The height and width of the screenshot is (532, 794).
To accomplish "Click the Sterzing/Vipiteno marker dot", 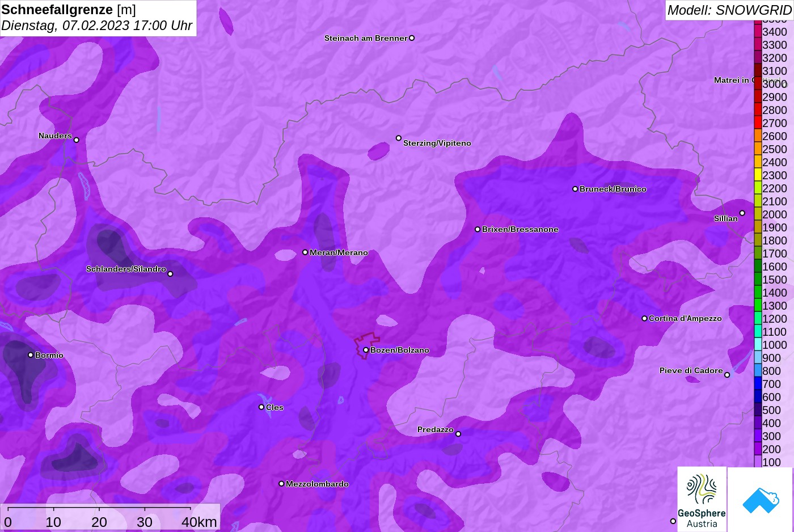I will tap(399, 138).
